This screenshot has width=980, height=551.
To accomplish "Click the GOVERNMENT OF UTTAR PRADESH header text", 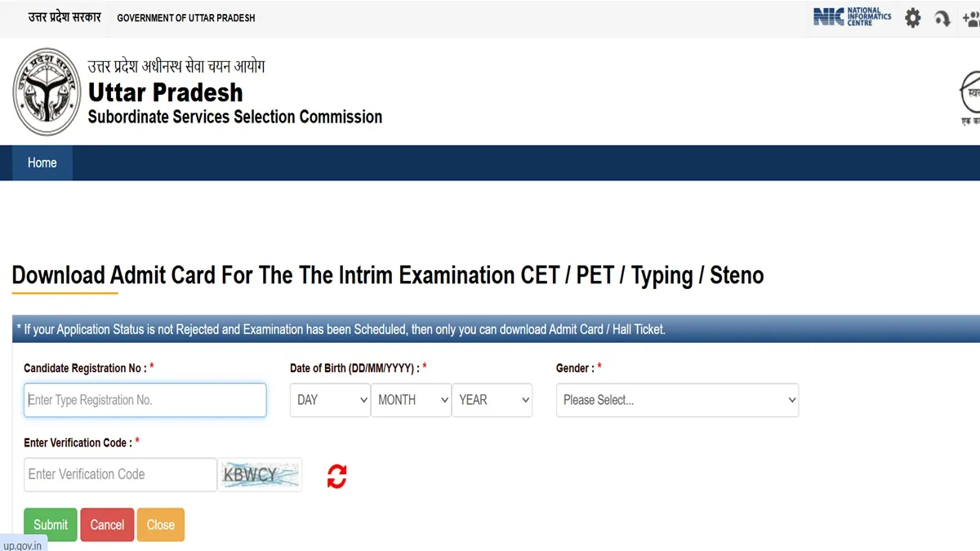I will (x=185, y=17).
